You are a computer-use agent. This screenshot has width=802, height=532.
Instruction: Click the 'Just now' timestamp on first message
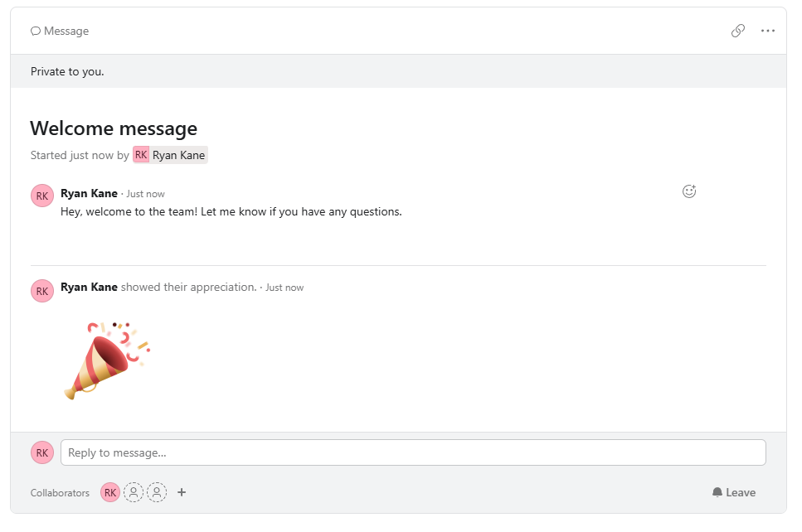pyautogui.click(x=146, y=193)
